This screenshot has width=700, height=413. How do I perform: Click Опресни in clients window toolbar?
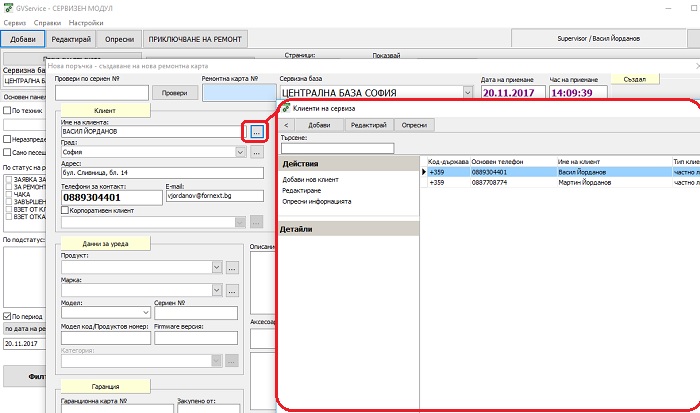pyautogui.click(x=414, y=125)
